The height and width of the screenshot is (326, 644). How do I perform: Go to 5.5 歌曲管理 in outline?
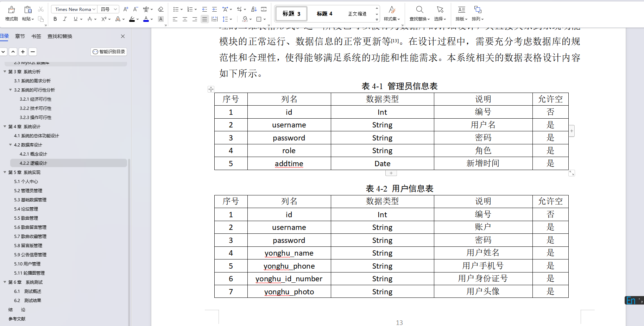[26, 218]
